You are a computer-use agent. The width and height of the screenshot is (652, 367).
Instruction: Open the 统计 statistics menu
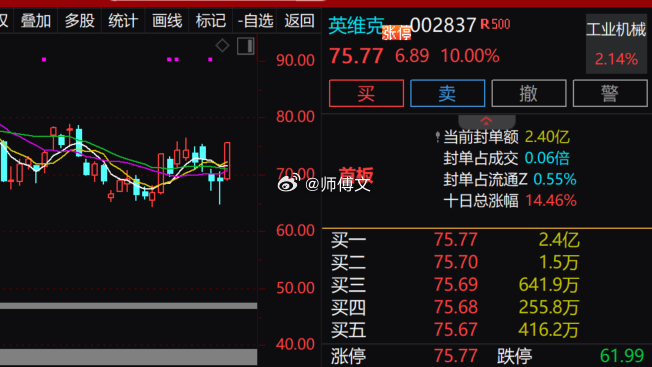[123, 20]
